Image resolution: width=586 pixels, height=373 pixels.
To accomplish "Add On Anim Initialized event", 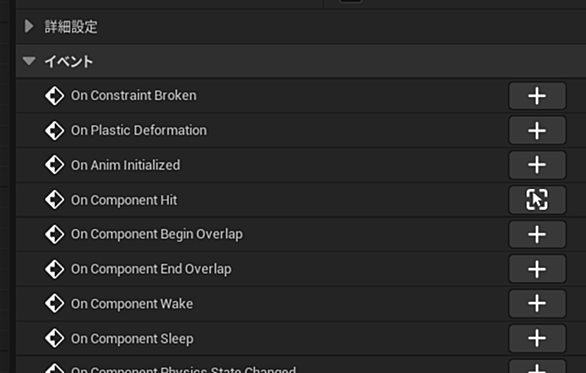I will (537, 165).
